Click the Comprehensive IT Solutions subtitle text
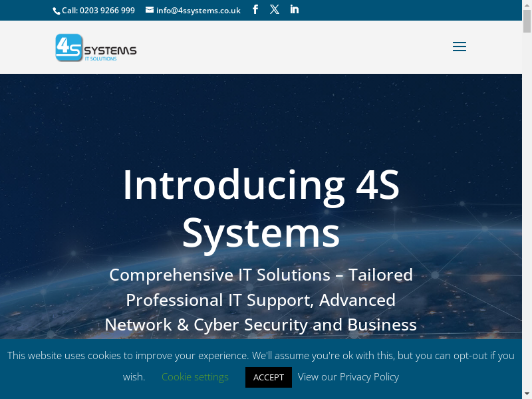 tap(261, 275)
